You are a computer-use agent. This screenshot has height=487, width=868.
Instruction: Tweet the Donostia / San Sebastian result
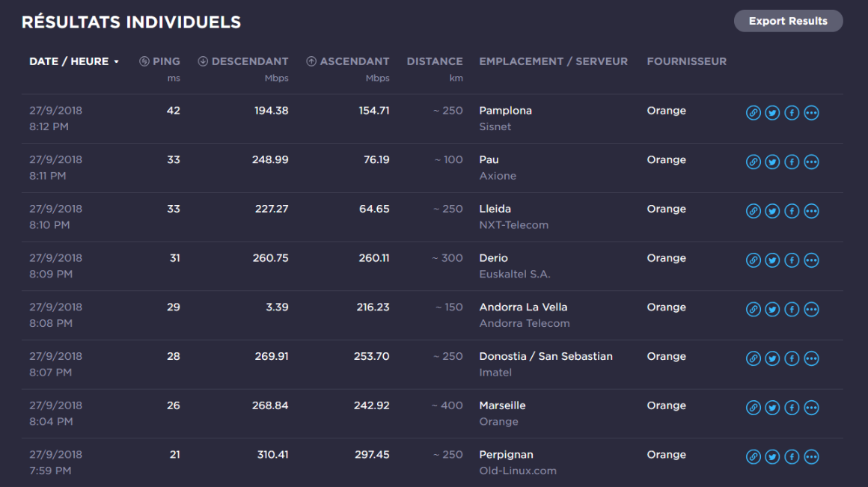pos(772,359)
